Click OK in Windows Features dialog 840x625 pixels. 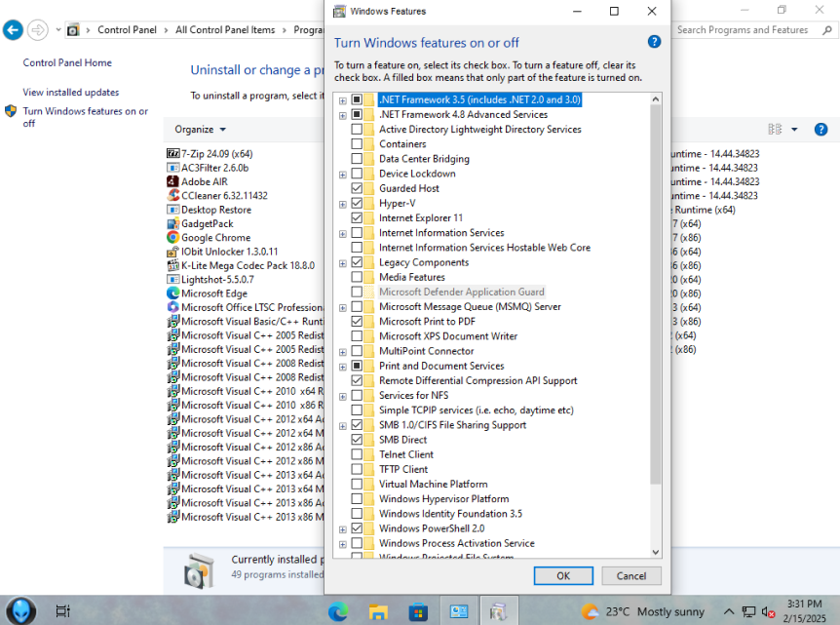(563, 575)
